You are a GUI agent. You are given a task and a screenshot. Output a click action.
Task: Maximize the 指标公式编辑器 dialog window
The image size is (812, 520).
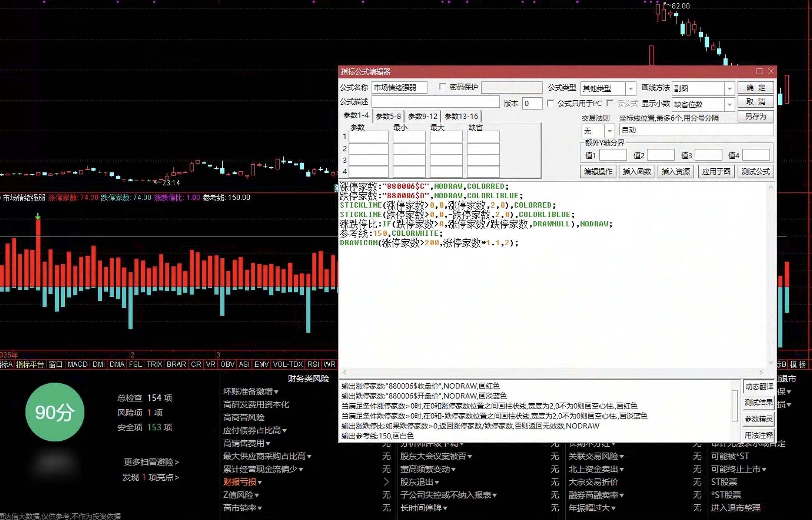(x=759, y=71)
